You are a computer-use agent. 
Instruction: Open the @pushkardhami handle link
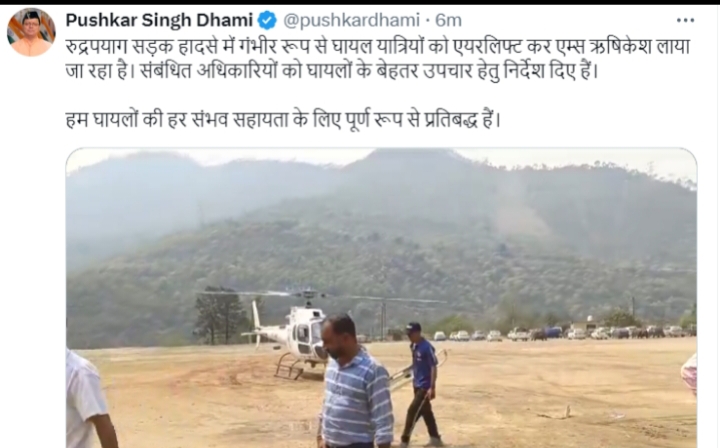click(351, 20)
